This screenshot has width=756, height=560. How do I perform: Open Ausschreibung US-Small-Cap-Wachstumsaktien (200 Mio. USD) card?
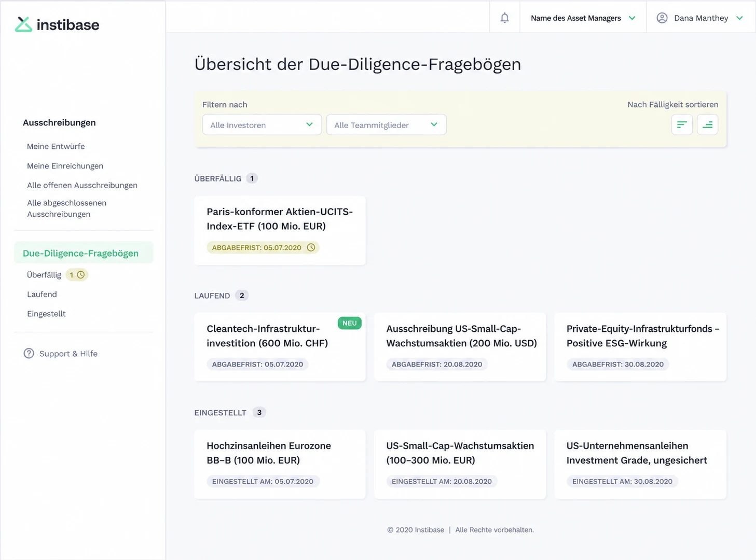click(460, 346)
